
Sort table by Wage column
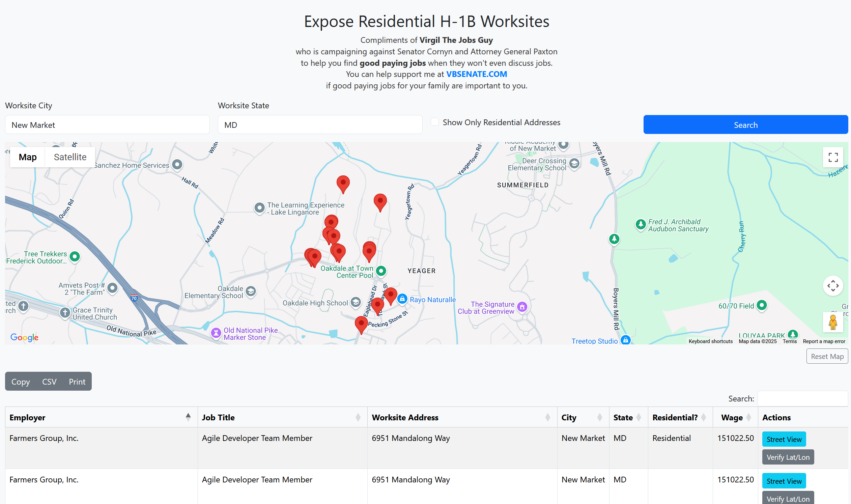coord(735,417)
